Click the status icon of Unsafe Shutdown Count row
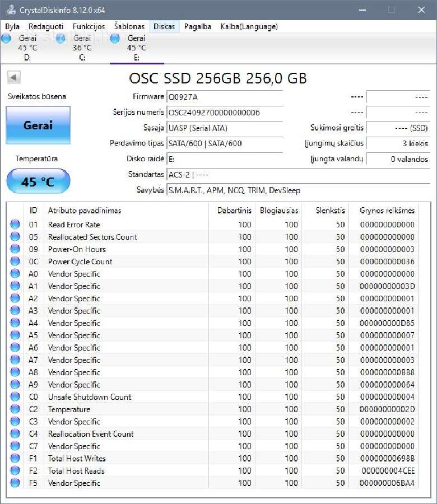The height and width of the screenshot is (504, 437). click(x=15, y=396)
